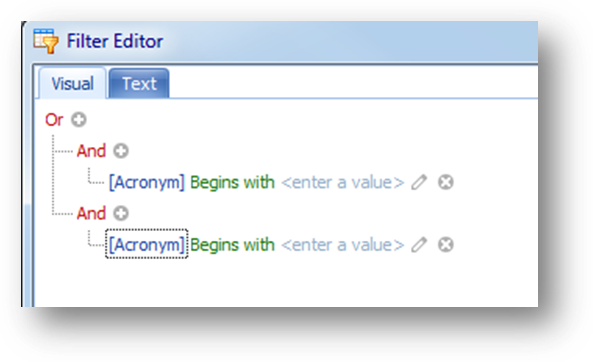
Task: Add a condition to the first And group
Action: (121, 151)
